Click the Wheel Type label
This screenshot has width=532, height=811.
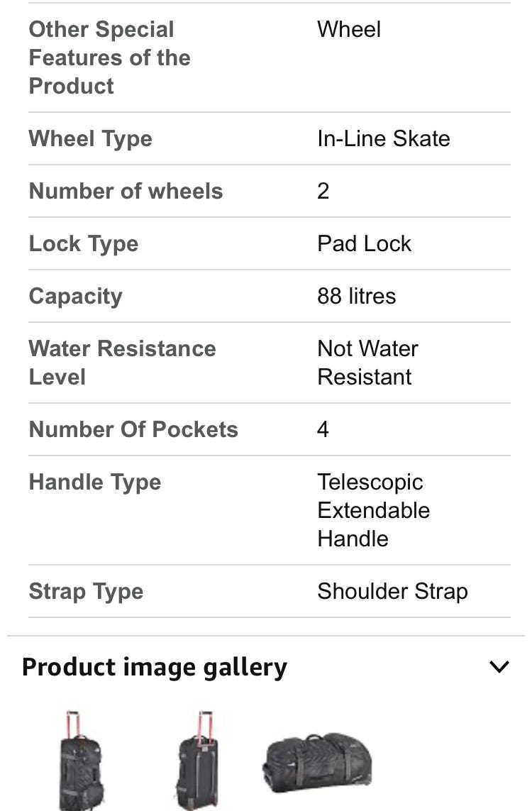tap(91, 138)
